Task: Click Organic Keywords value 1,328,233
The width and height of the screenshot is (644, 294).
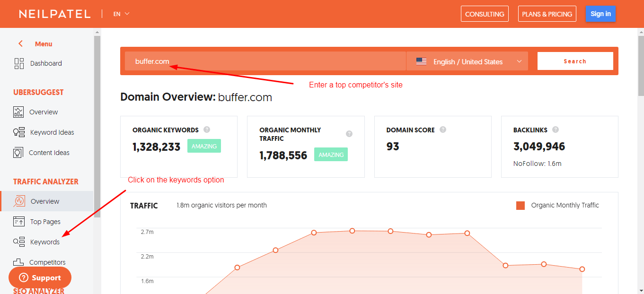Action: 157,147
